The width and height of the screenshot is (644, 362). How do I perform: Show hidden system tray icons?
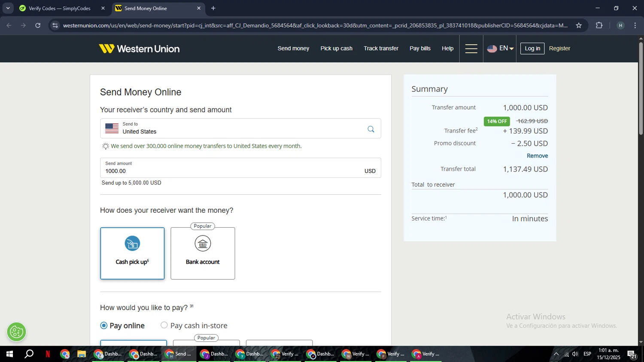556,354
